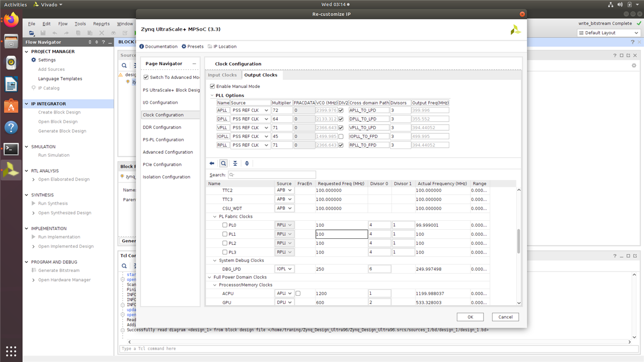Collapse PLL Options section
Screen dimensions: 644x362
point(212,96)
